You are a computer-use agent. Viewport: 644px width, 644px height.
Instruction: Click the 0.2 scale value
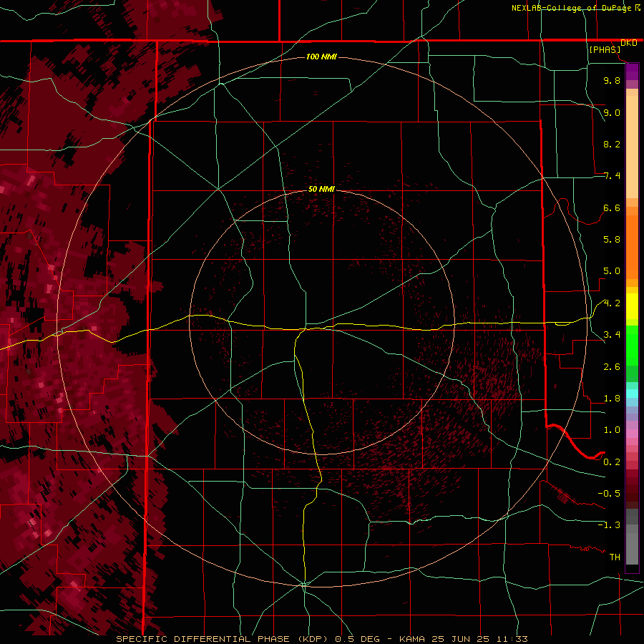pyautogui.click(x=612, y=462)
